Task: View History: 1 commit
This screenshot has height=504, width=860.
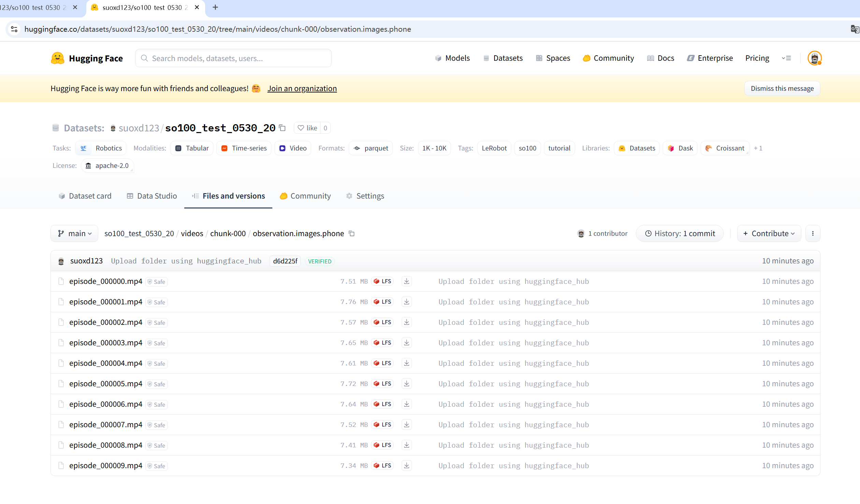Action: coord(679,233)
